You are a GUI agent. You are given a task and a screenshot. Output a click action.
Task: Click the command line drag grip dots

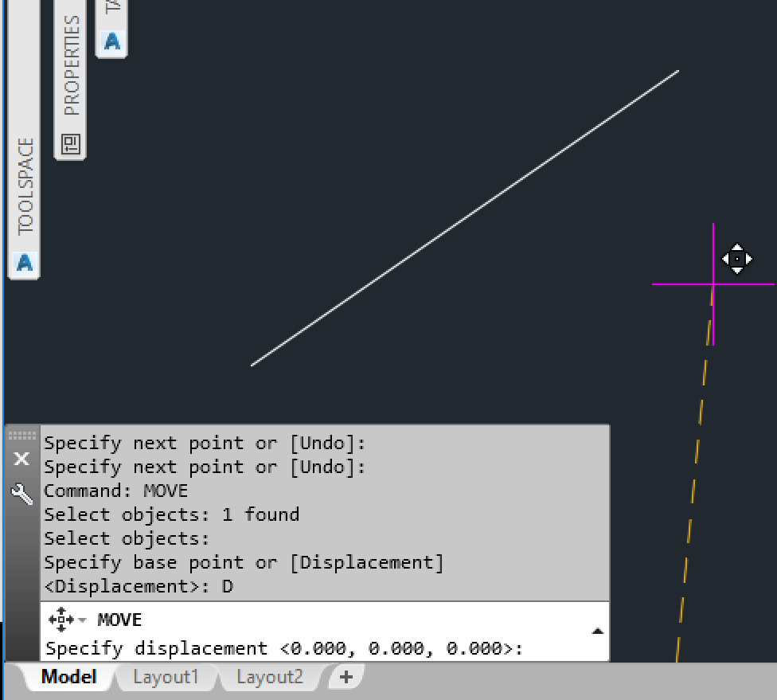point(21,434)
